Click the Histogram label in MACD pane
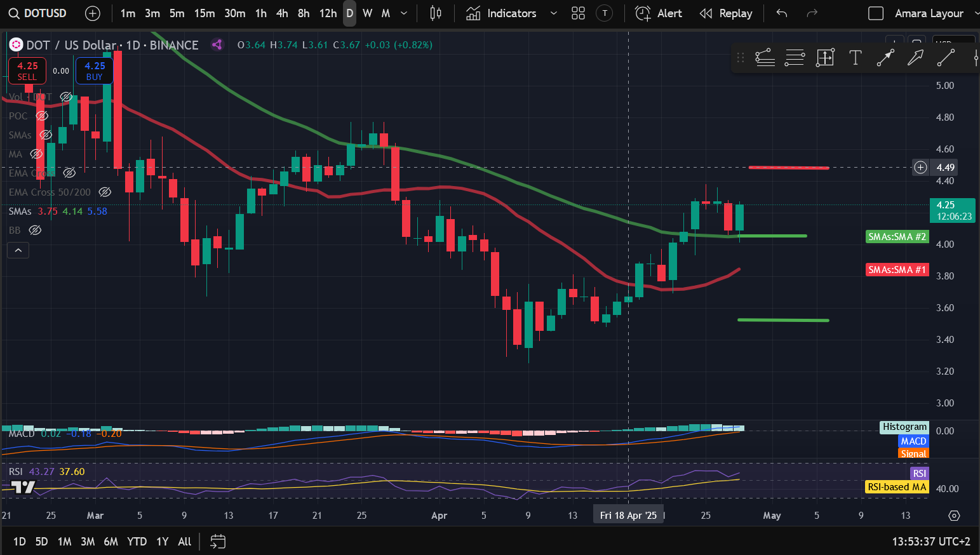 904,427
